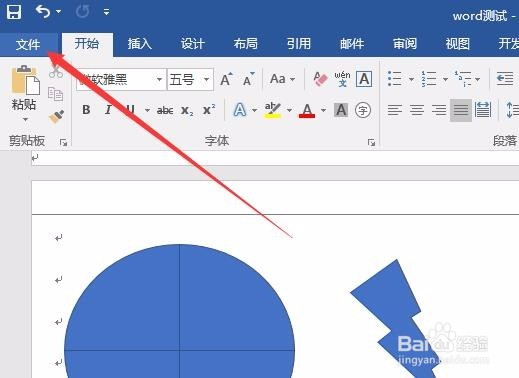Image resolution: width=519 pixels, height=378 pixels.
Task: Toggle Superscript formatting
Action: [x=209, y=110]
